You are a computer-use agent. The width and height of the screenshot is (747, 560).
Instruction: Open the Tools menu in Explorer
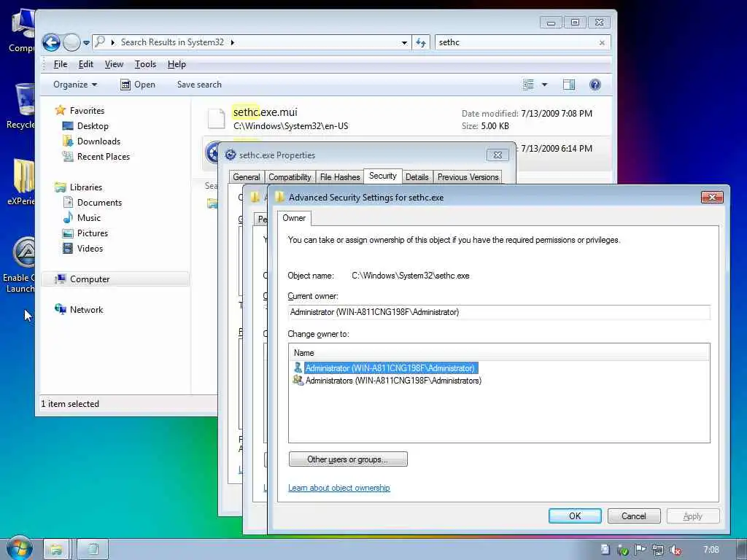tap(145, 64)
